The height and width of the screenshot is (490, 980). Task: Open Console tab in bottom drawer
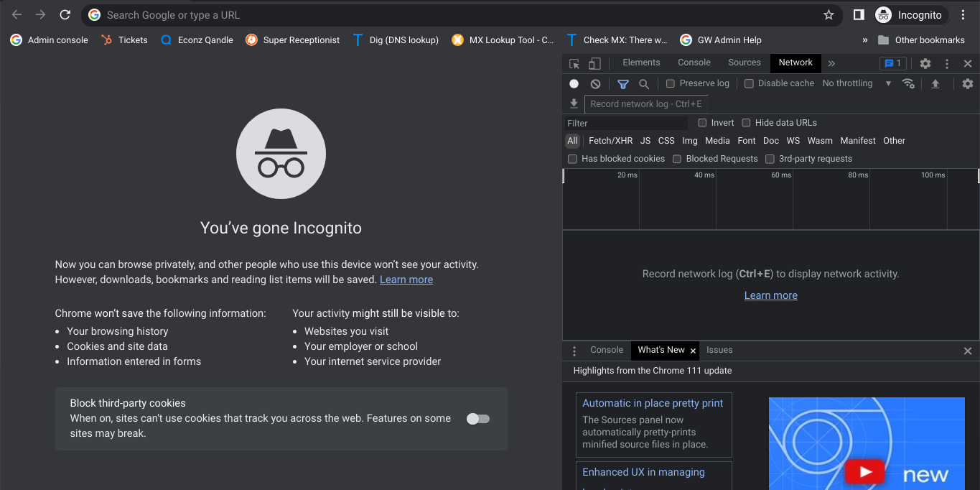point(607,350)
